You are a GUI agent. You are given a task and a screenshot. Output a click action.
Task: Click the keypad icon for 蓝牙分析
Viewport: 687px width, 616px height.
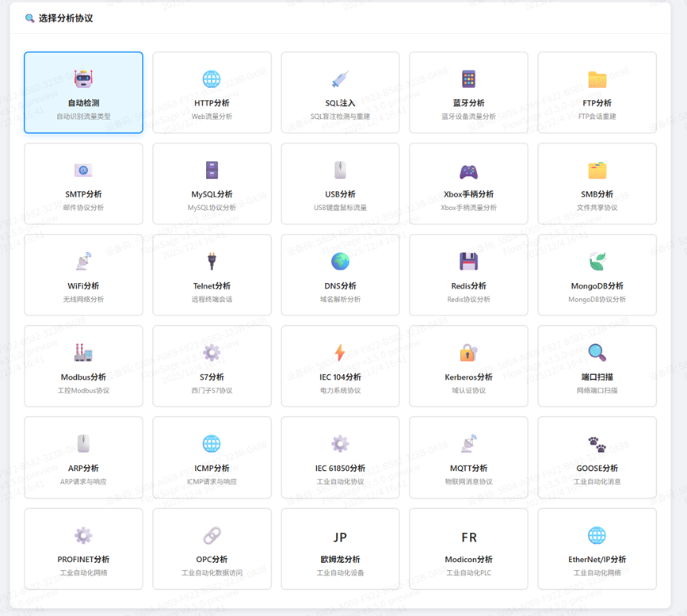468,79
